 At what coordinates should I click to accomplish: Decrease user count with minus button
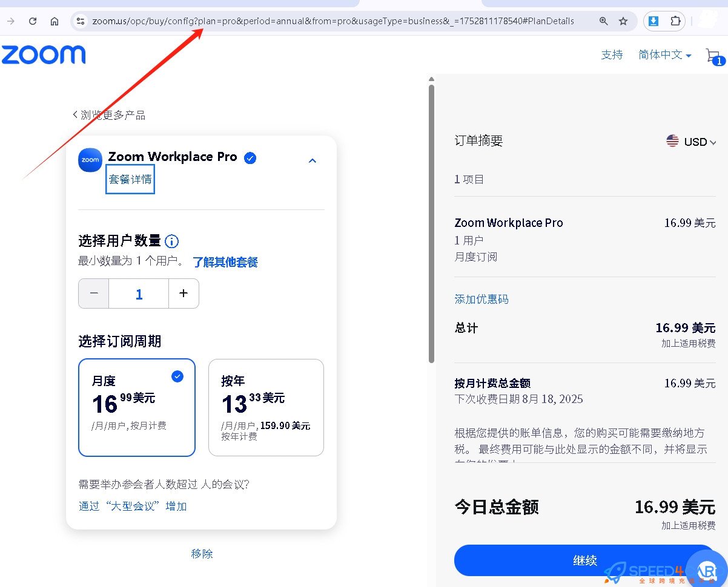94,293
